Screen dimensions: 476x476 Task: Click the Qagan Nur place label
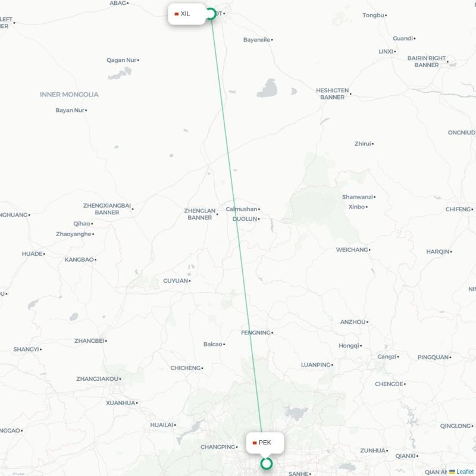(121, 60)
